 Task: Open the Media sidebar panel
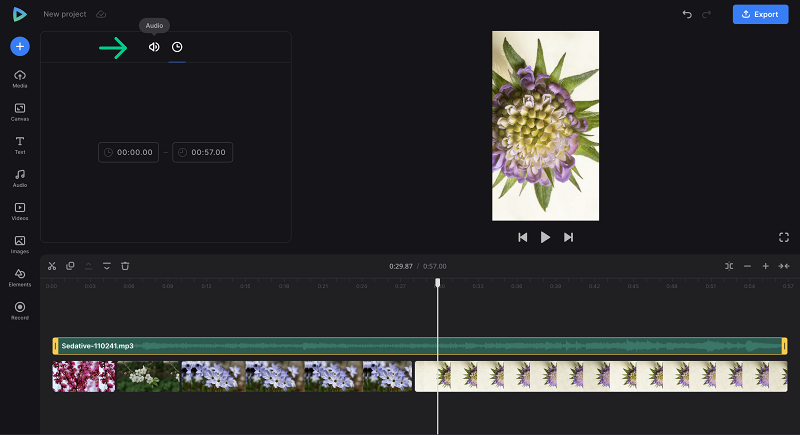pyautogui.click(x=20, y=79)
